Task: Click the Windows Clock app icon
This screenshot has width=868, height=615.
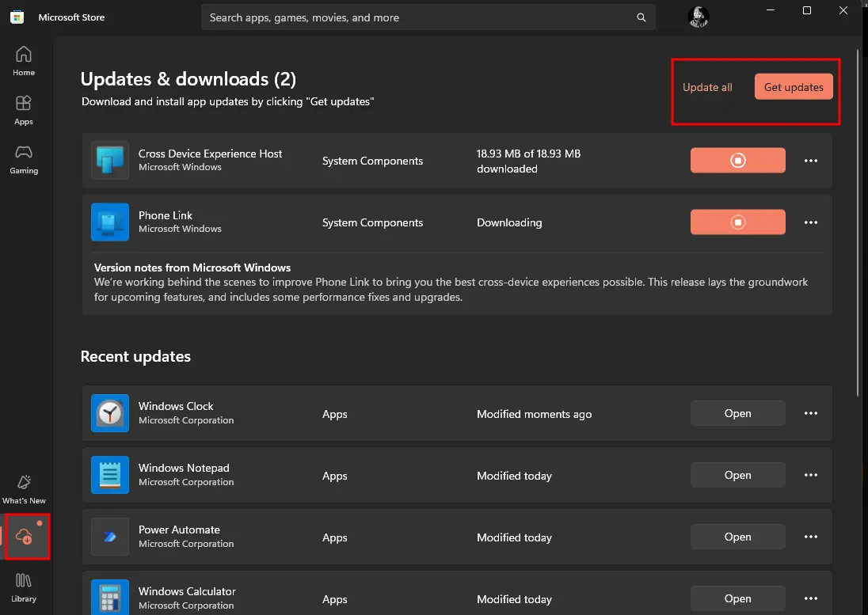Action: pyautogui.click(x=110, y=413)
